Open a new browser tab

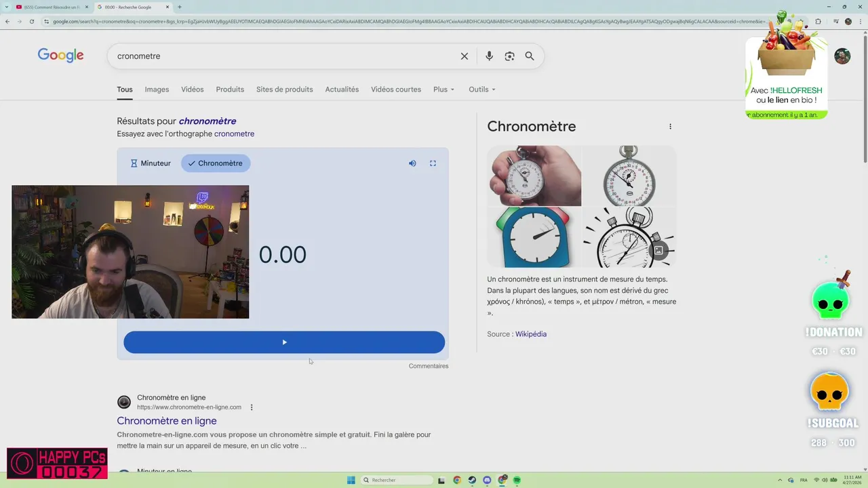180,7
